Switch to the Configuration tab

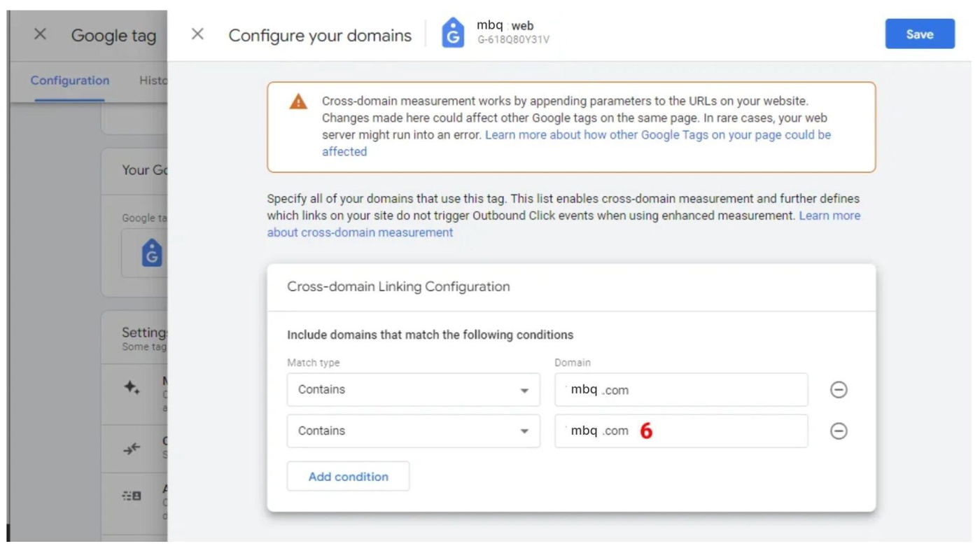coord(70,81)
